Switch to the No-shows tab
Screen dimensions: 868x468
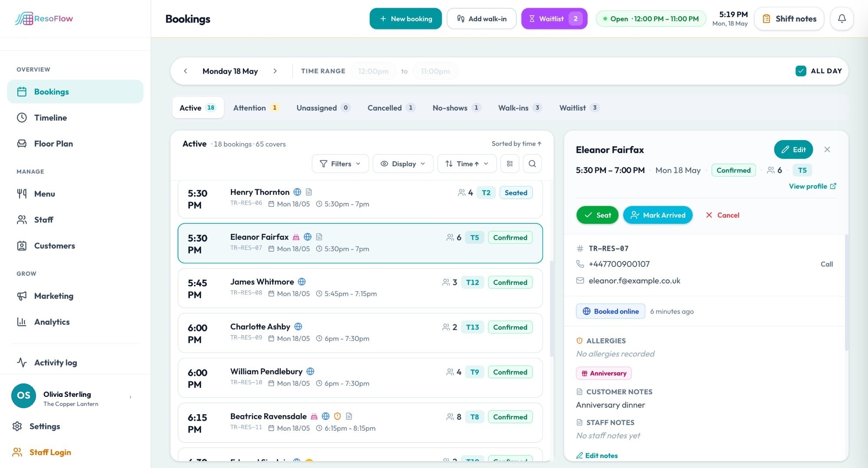coord(457,108)
